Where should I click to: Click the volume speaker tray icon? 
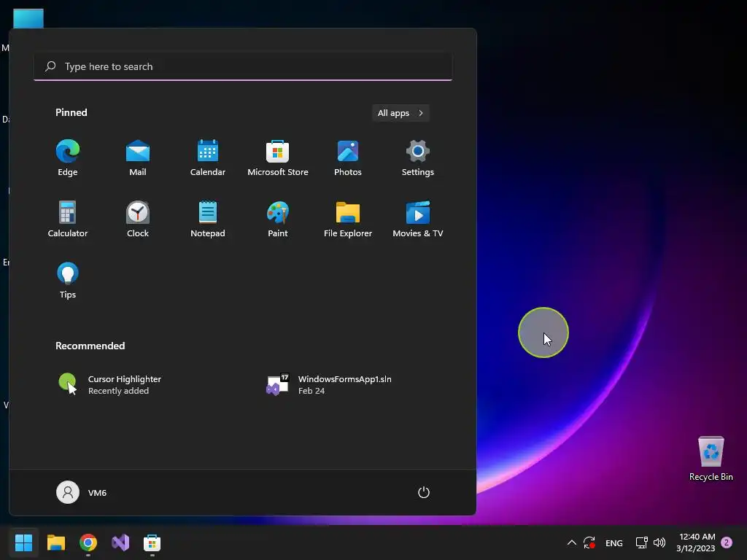[659, 542]
